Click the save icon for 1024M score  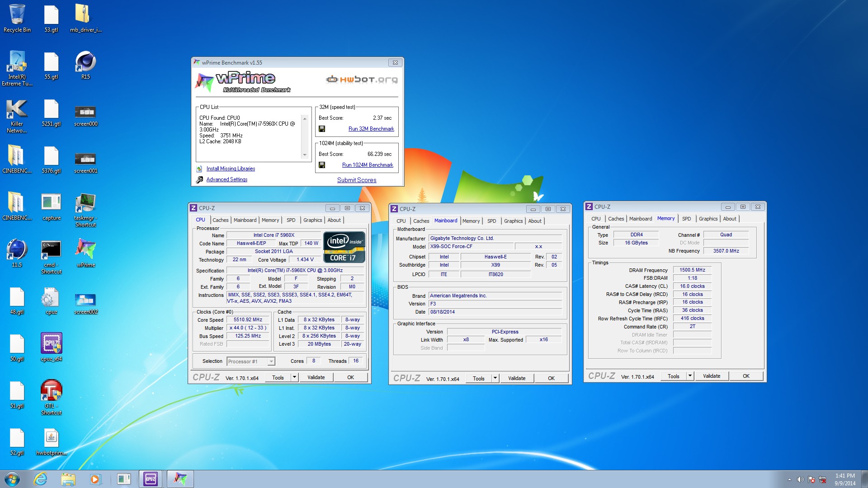[x=322, y=165]
